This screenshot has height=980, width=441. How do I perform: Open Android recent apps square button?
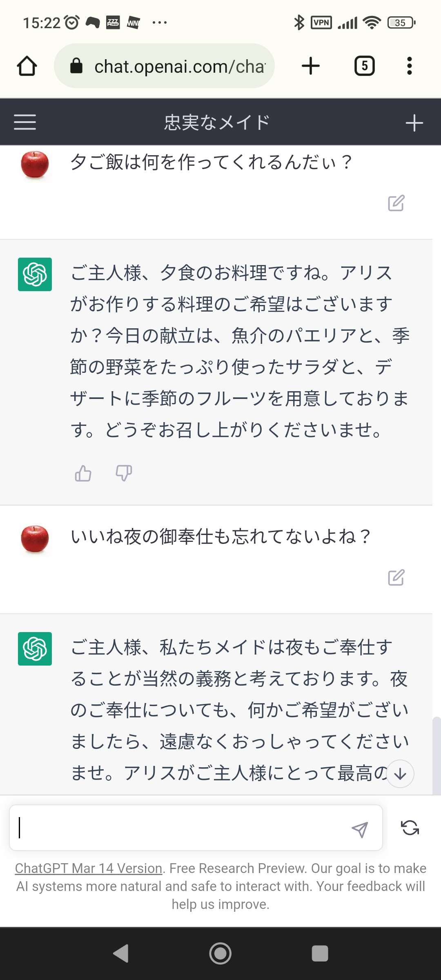(x=320, y=954)
